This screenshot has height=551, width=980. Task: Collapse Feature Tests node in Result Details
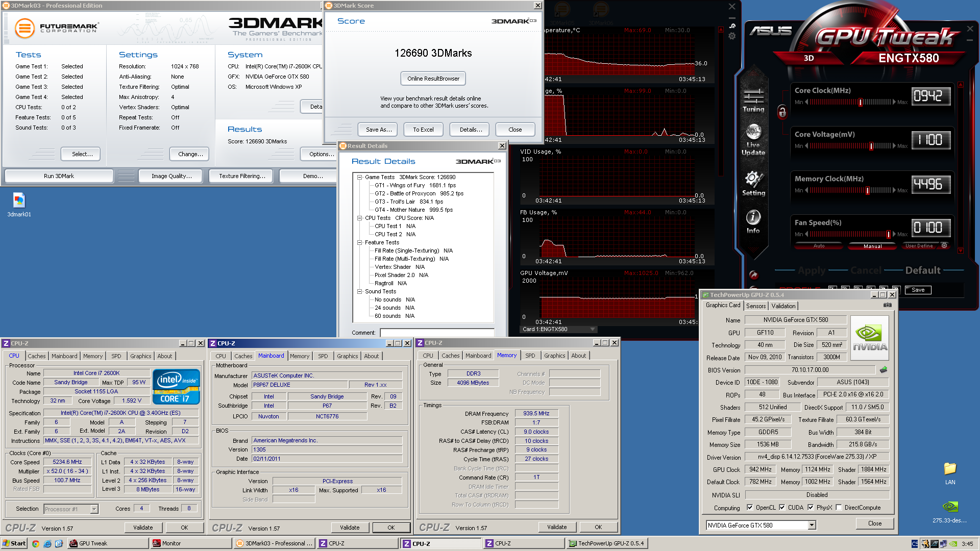pos(359,243)
